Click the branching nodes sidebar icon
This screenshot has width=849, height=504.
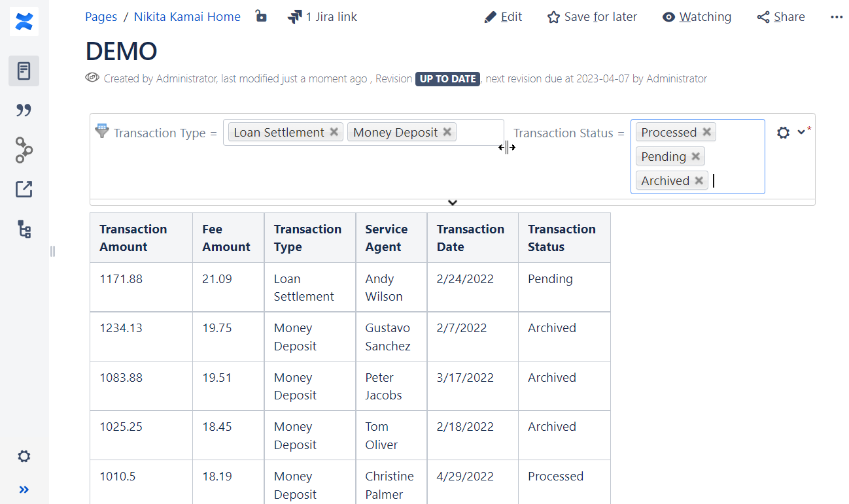[24, 150]
